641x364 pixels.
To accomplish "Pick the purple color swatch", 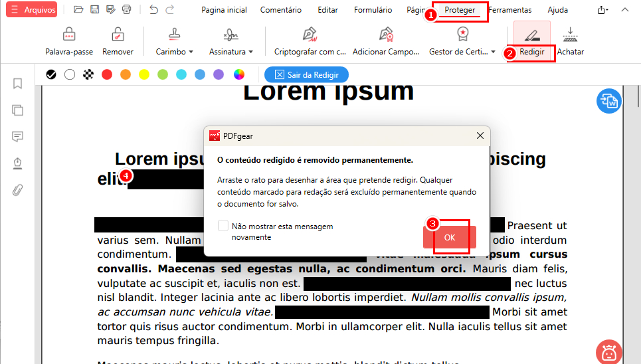I will [219, 74].
